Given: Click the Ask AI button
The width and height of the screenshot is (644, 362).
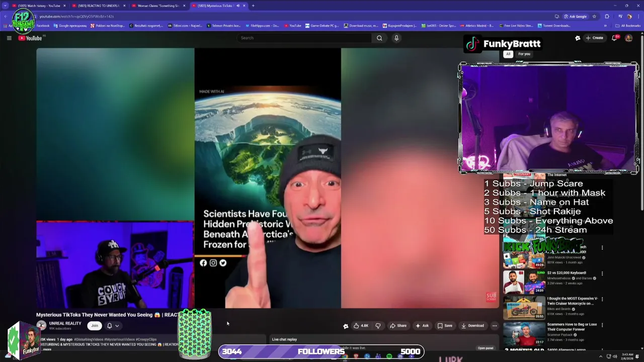Looking at the screenshot, I should [x=422, y=325].
